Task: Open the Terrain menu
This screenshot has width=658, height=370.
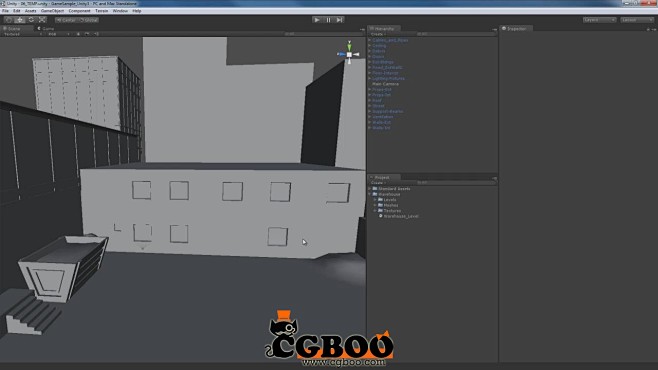Action: 102,11
